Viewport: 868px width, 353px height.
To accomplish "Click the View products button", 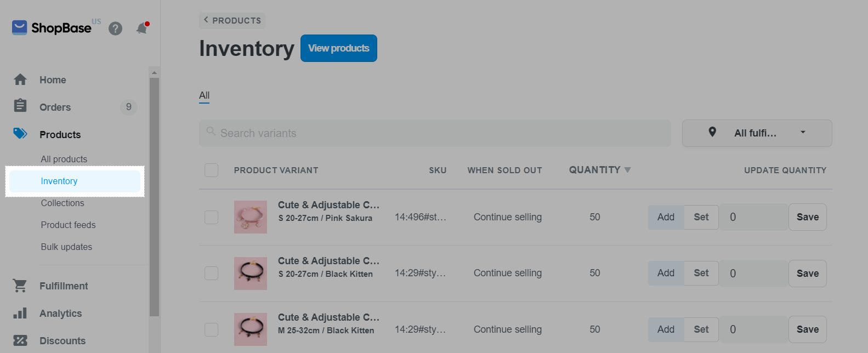I will click(339, 48).
